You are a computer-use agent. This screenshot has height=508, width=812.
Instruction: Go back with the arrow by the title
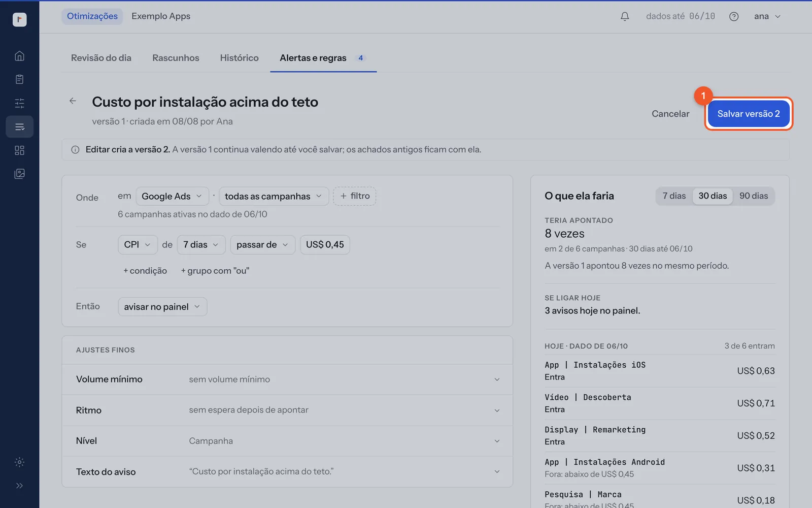tap(73, 101)
